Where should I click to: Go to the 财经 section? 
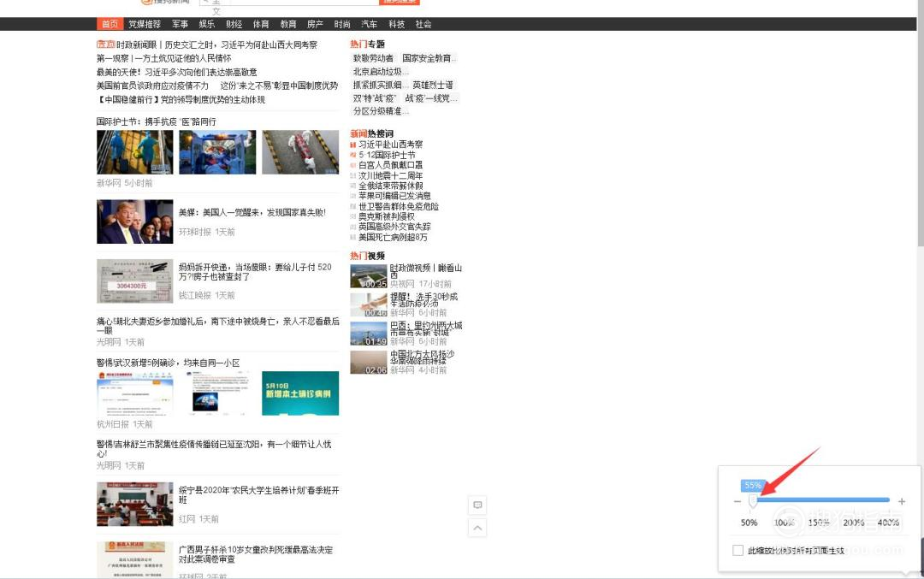(234, 24)
